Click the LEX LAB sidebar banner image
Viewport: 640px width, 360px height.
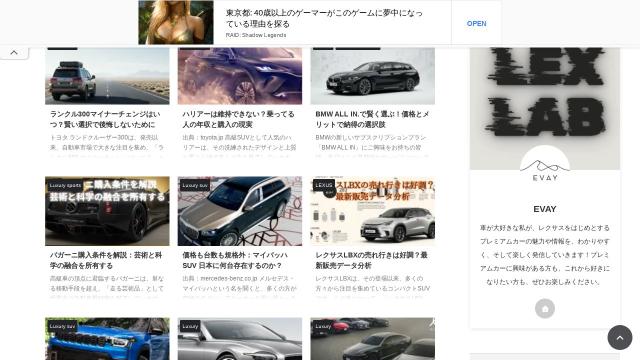[545, 108]
